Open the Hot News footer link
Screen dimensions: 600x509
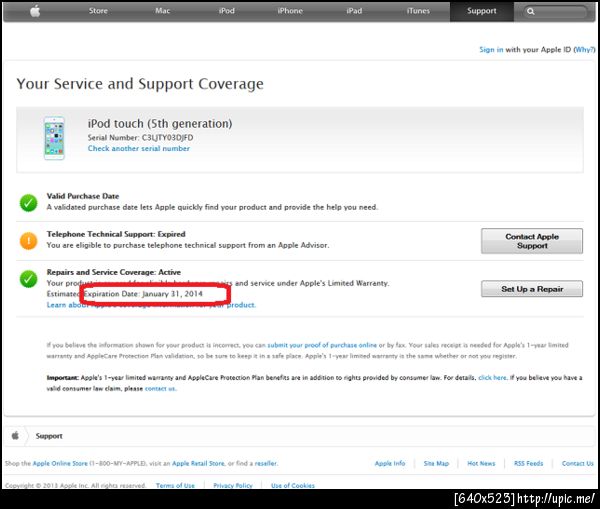(481, 463)
